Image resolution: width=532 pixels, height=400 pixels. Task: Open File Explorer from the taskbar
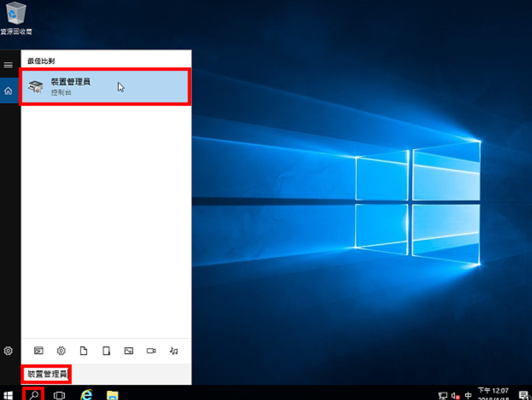tap(112, 395)
